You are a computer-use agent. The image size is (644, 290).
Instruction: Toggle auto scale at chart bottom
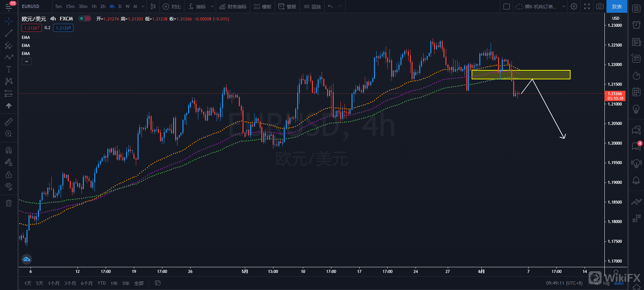coord(619,283)
